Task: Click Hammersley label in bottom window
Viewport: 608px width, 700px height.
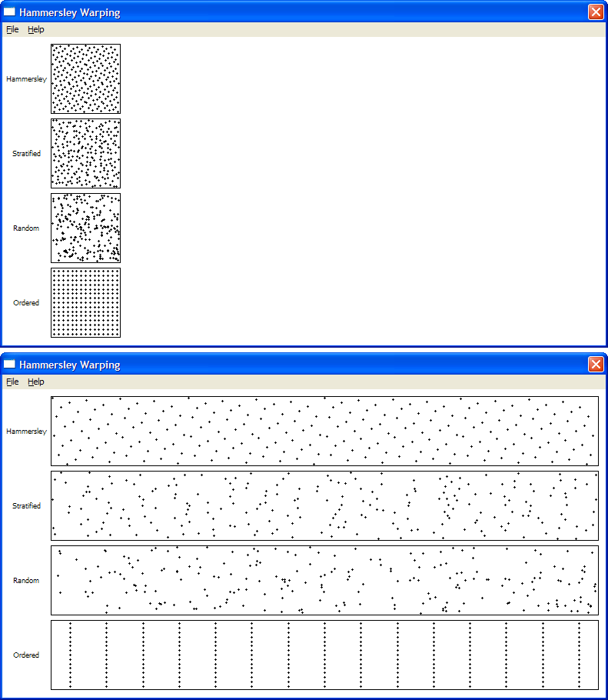Action: click(x=26, y=432)
